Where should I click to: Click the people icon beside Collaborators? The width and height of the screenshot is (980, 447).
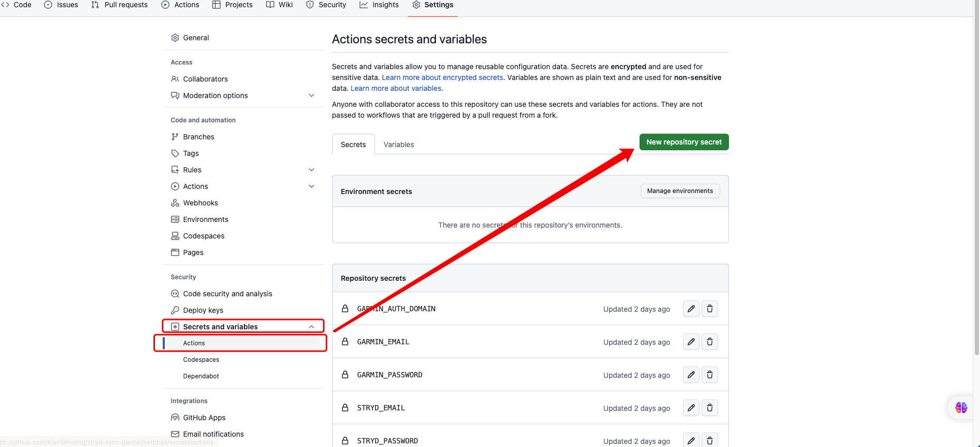click(x=175, y=79)
